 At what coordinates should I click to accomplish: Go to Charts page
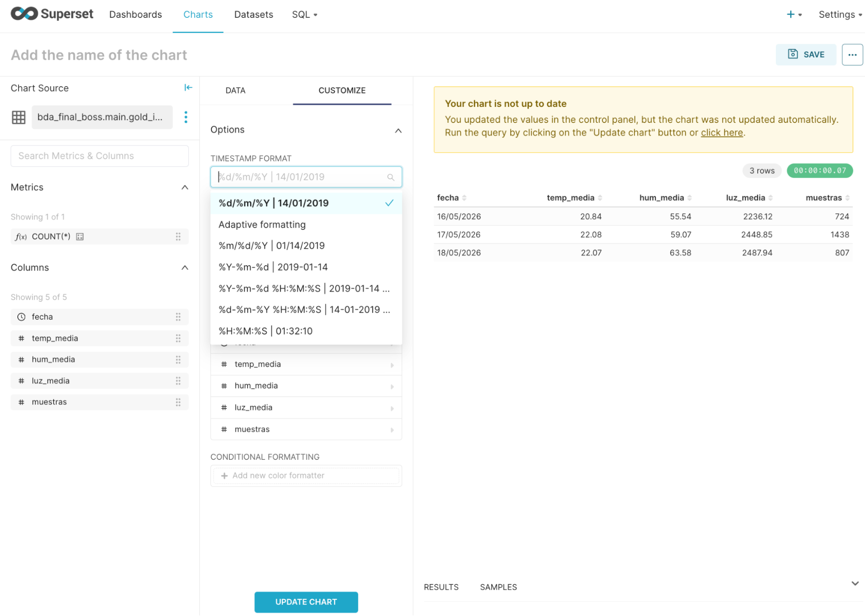[198, 14]
